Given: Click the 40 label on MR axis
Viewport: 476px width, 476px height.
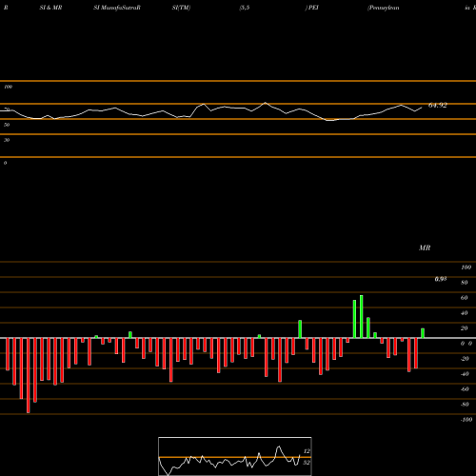Looking at the screenshot, I should click(x=465, y=313).
